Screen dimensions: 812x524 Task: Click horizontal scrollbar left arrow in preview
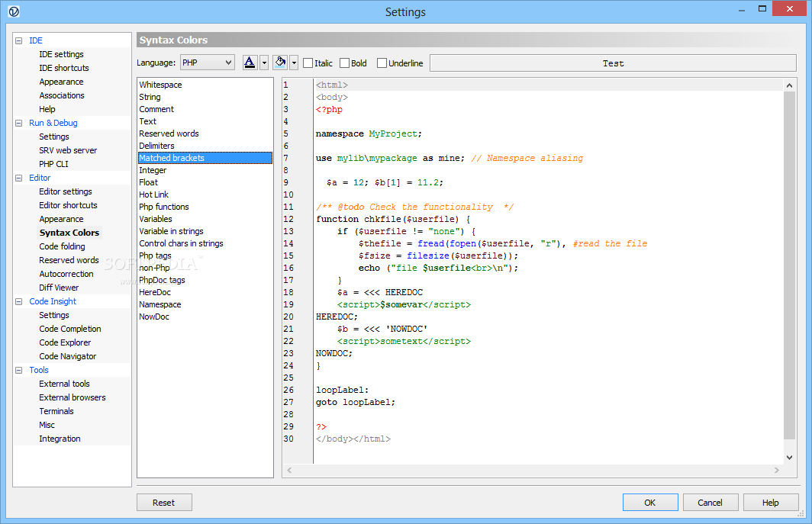[x=289, y=470]
